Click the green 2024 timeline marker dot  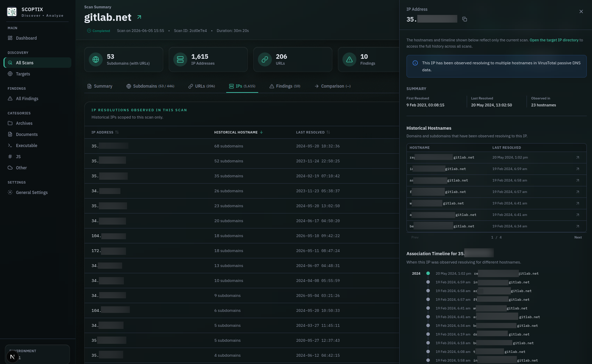pos(428,273)
